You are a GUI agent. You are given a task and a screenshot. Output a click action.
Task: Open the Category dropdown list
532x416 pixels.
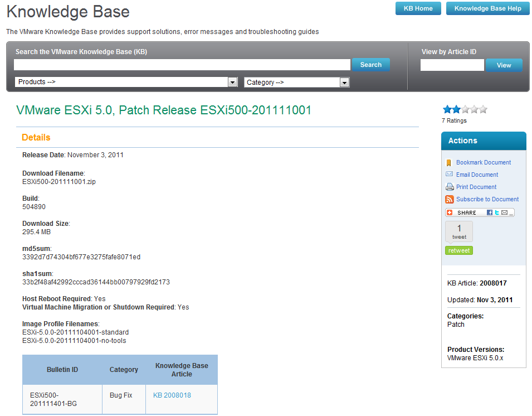[296, 82]
